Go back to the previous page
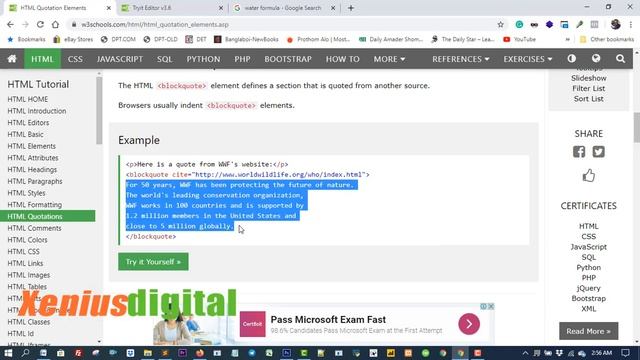The image size is (640, 360). point(10,24)
